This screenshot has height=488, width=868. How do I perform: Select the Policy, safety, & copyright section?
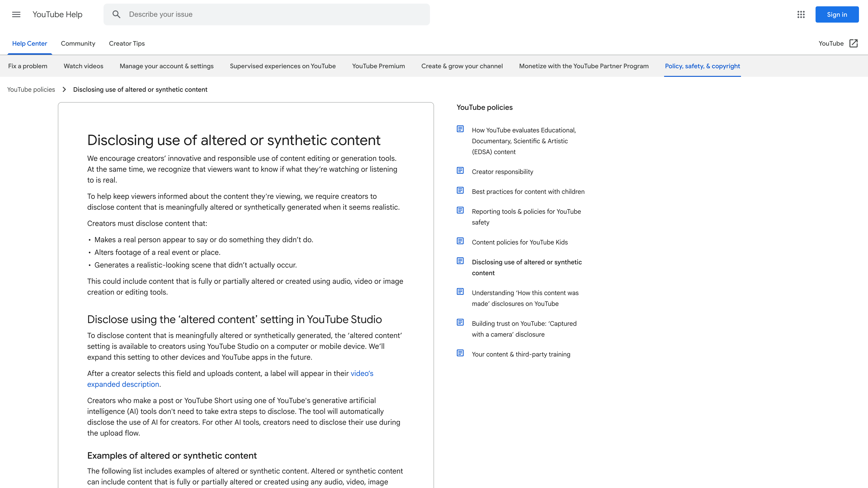coord(702,66)
